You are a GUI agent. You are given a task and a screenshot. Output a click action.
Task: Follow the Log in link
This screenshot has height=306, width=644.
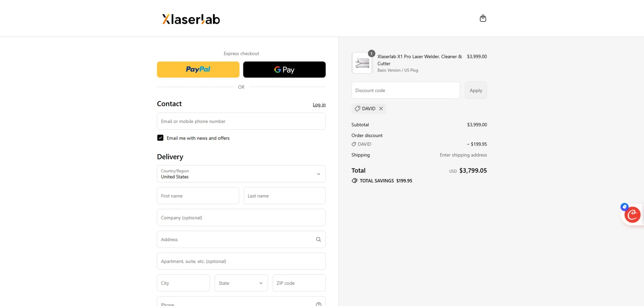coord(319,104)
